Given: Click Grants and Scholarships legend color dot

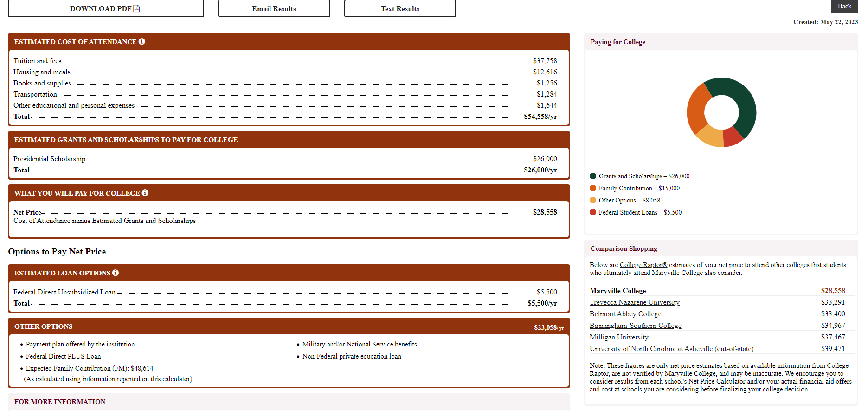Looking at the screenshot, I should click(x=593, y=176).
